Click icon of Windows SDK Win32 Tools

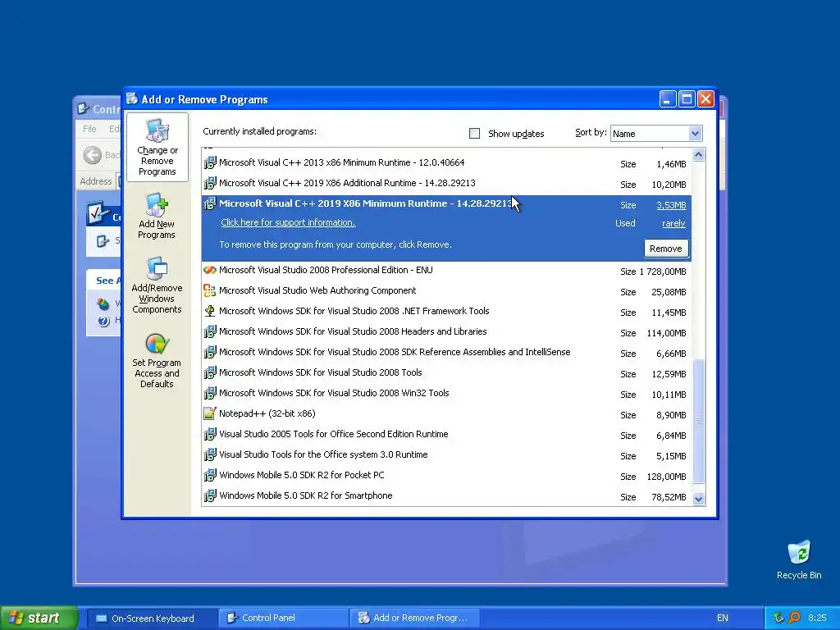click(210, 393)
